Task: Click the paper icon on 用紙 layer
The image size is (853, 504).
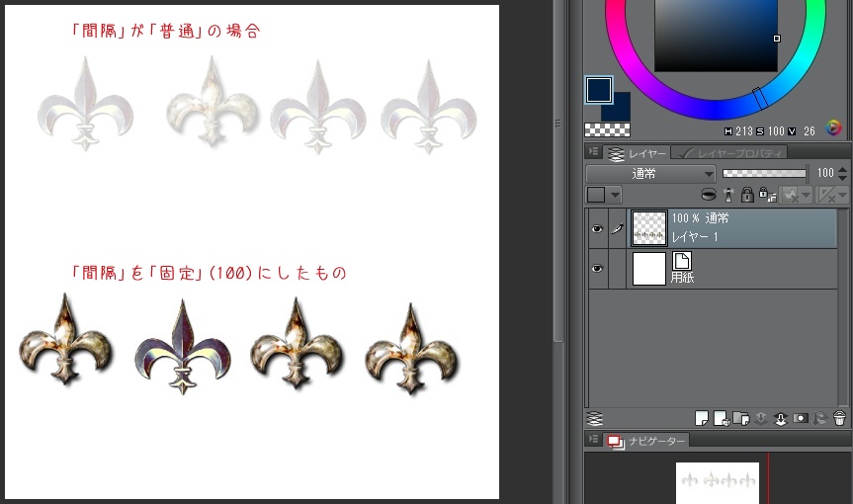Action: [682, 261]
